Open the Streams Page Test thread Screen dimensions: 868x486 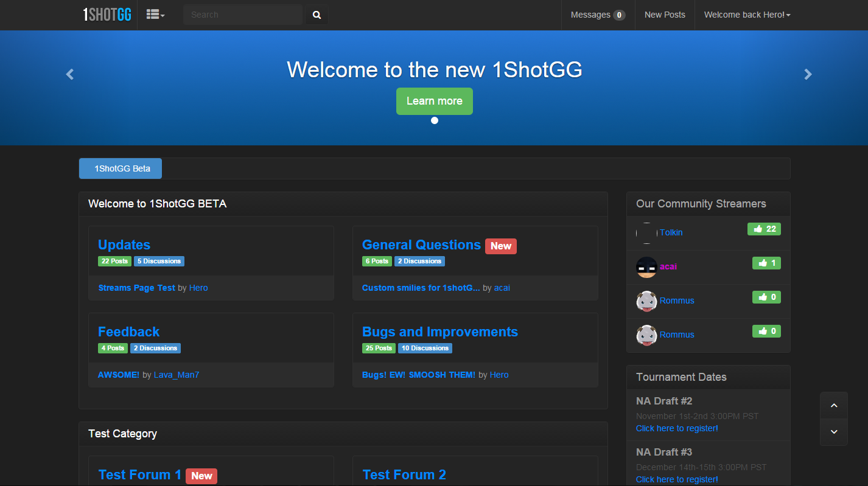[136, 288]
